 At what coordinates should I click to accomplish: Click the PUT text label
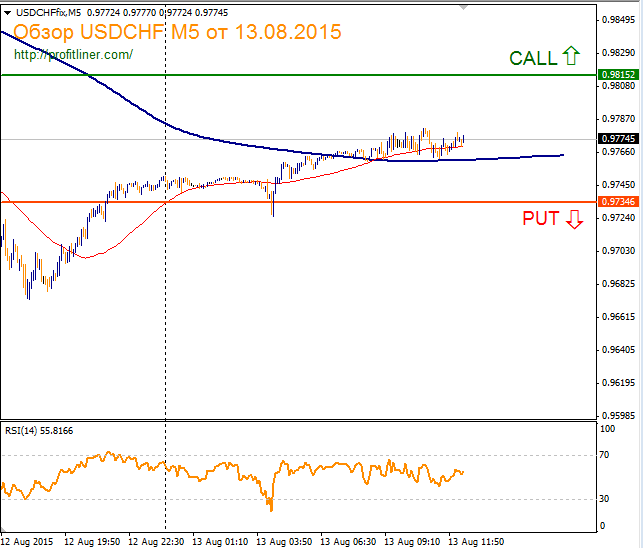(541, 219)
